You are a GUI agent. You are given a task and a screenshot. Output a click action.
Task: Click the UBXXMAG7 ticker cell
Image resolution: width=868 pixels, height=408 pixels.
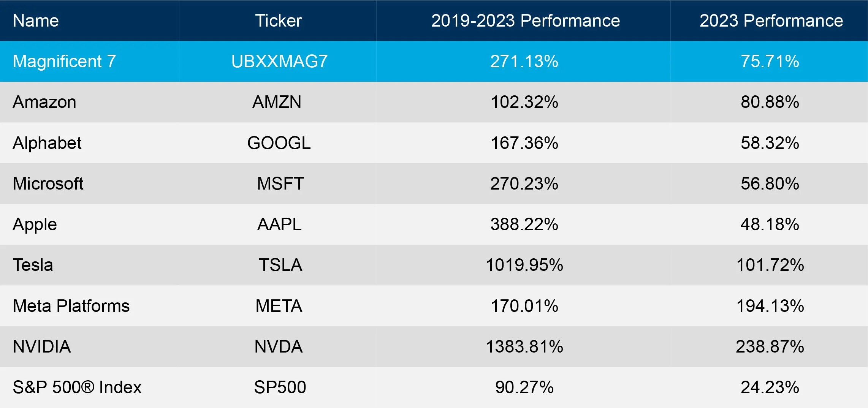tap(279, 61)
